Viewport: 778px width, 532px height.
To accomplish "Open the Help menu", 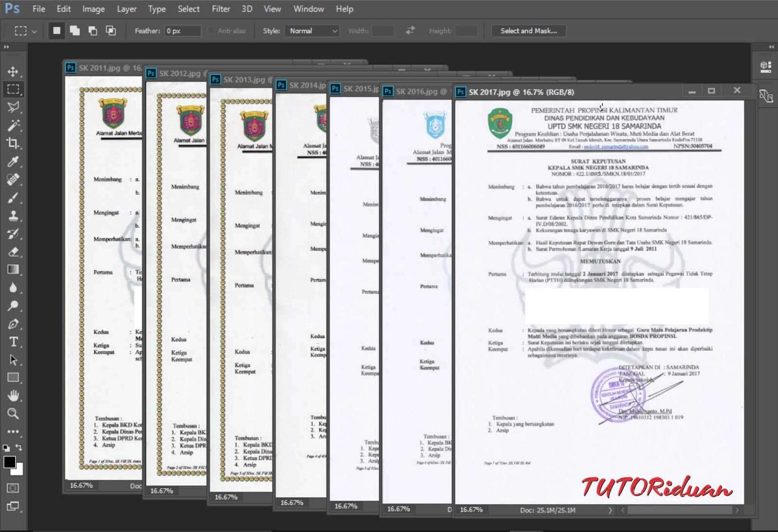I will (345, 9).
